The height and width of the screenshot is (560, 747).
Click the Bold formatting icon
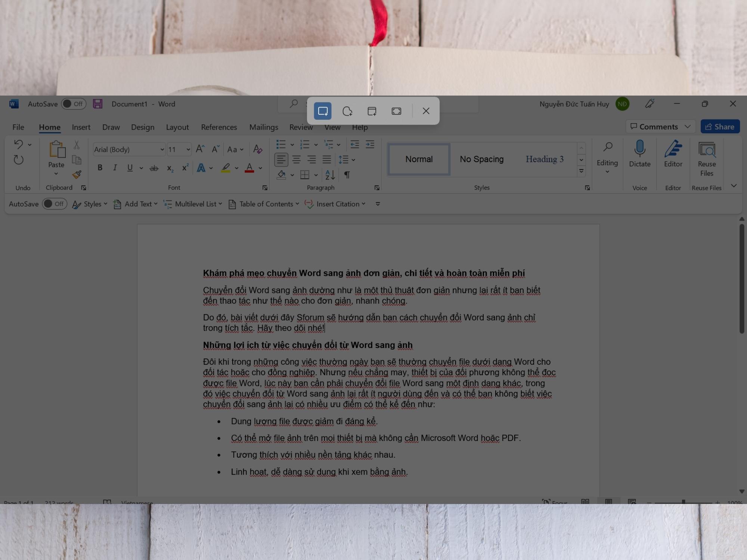tap(100, 168)
